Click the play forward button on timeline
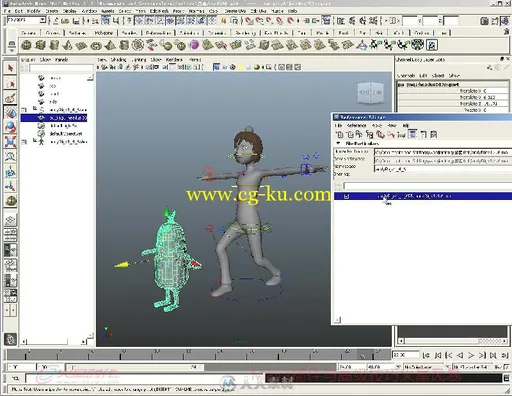Image resolution: width=512 pixels, height=396 pixels. point(471,355)
